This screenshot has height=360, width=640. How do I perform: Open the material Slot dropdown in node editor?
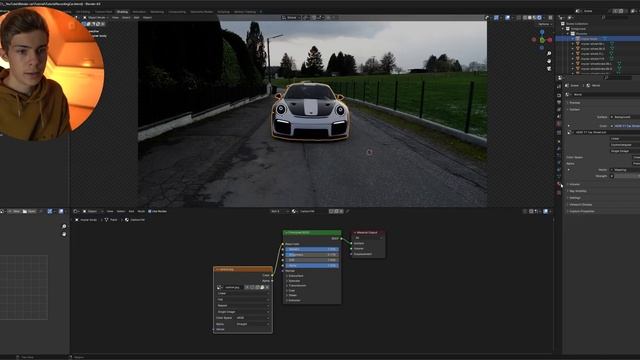click(x=280, y=211)
